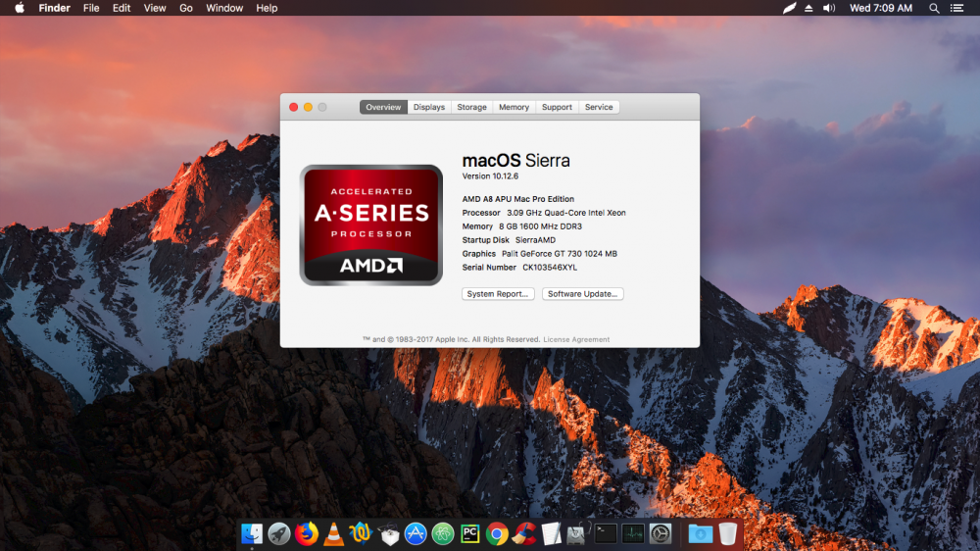Open Notification Center list icon
This screenshot has width=980, height=551.
coord(956,8)
